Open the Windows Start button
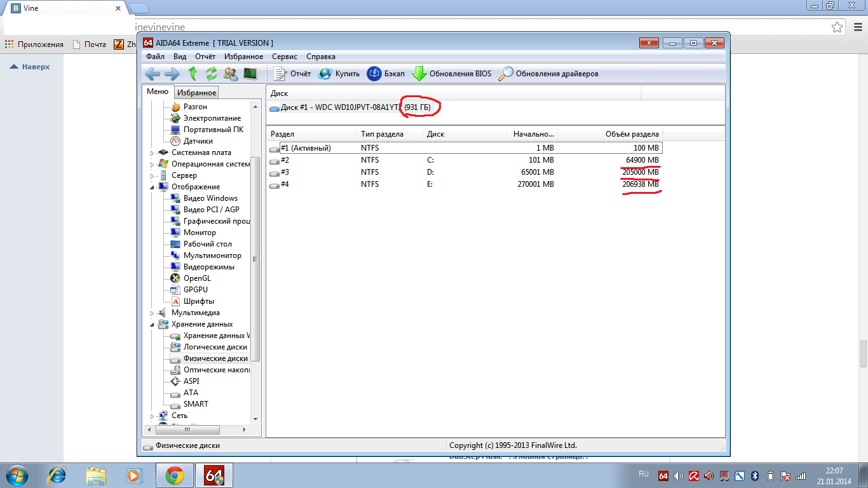868x488 pixels. point(16,475)
